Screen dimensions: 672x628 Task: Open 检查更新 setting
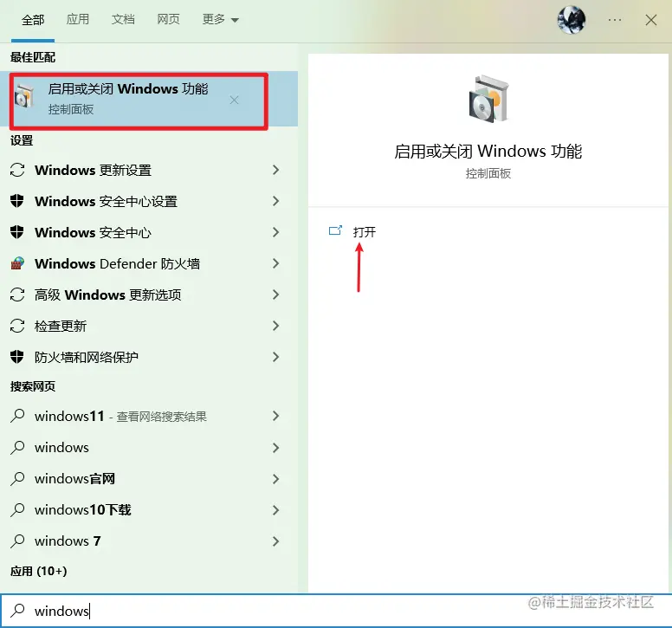[149, 327]
